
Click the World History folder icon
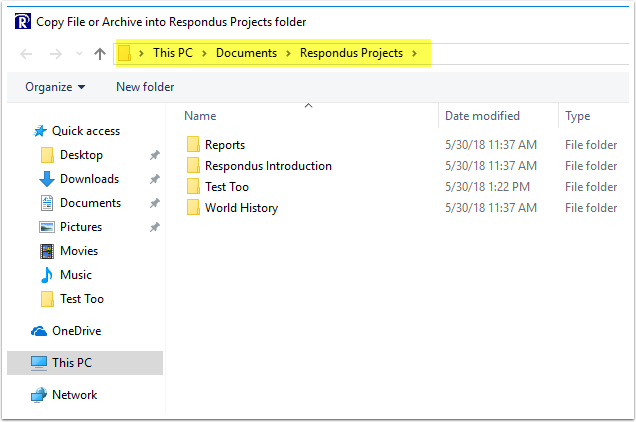pyautogui.click(x=193, y=208)
